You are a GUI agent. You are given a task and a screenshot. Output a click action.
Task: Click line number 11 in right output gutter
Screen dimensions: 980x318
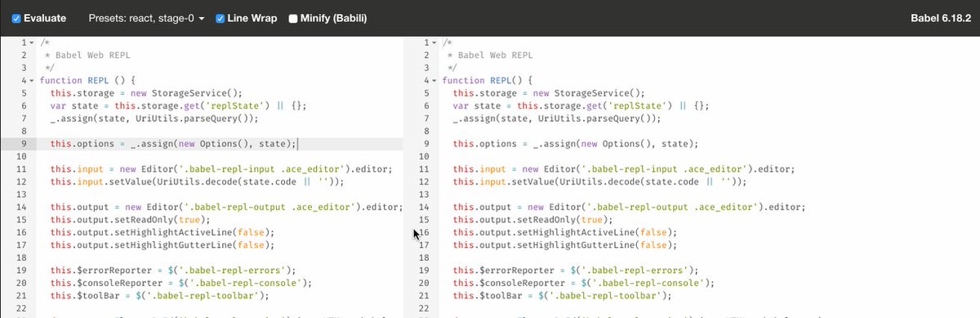[425, 169]
